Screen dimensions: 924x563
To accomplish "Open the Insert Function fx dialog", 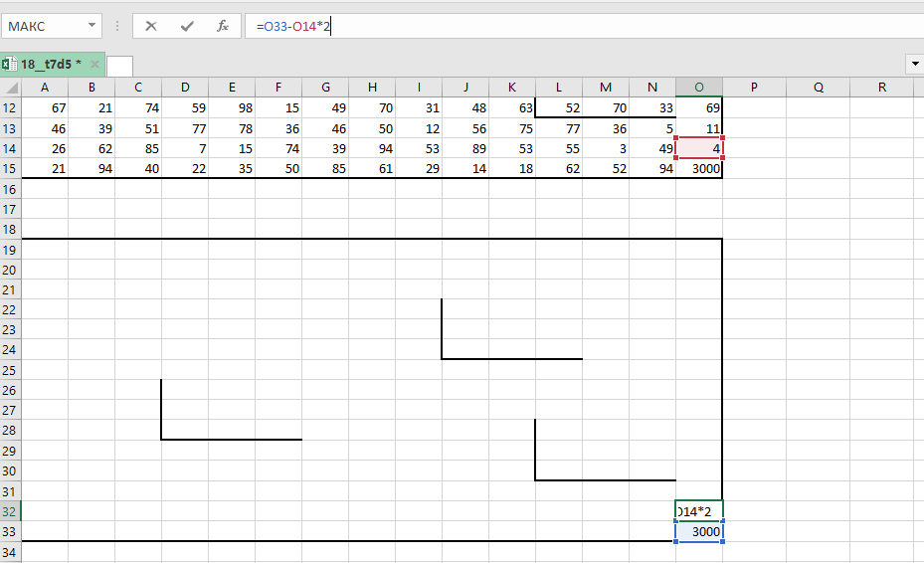I will tap(223, 26).
